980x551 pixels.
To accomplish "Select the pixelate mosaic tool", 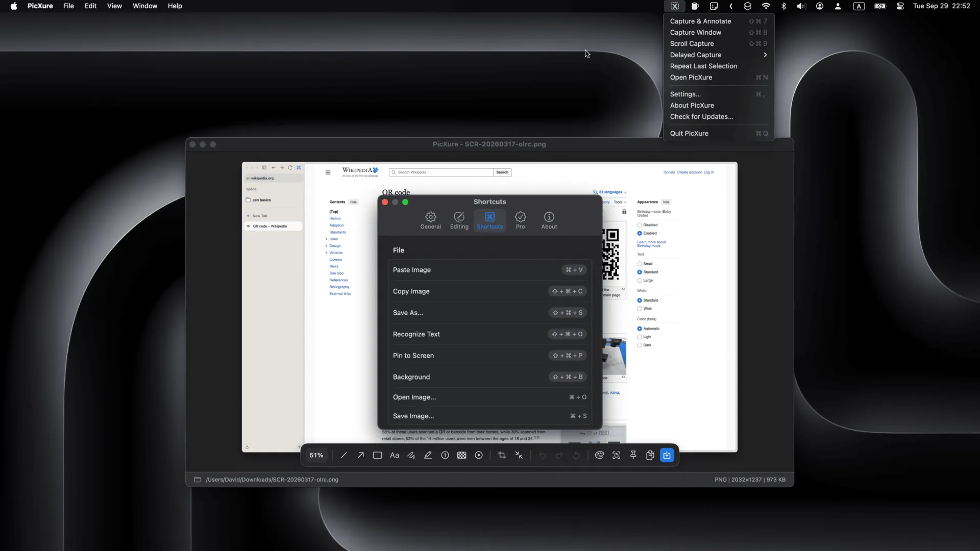I will [462, 455].
